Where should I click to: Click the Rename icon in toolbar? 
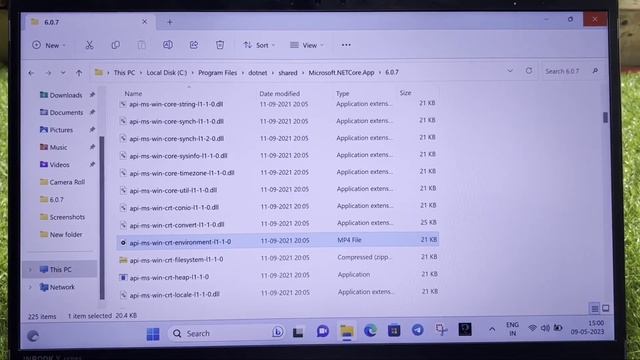point(167,44)
